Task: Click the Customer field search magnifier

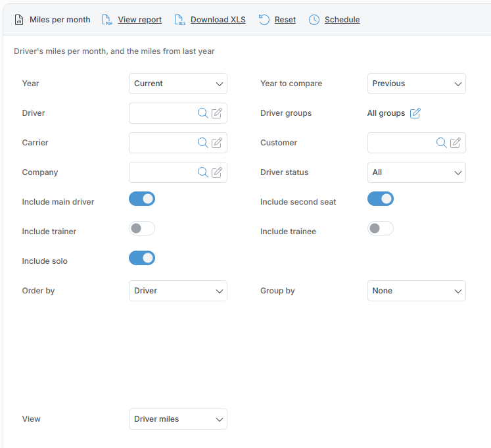Action: pos(442,143)
